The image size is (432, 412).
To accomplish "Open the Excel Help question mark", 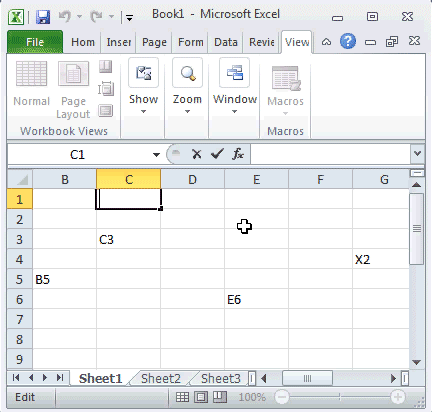I will tap(348, 42).
